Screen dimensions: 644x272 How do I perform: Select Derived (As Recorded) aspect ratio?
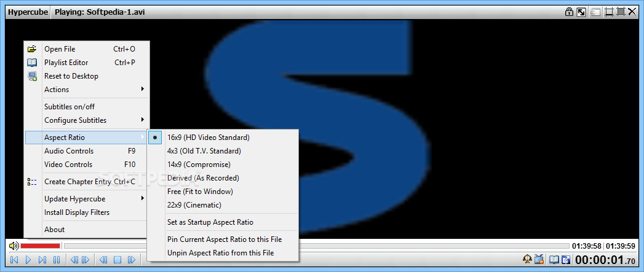click(x=223, y=178)
